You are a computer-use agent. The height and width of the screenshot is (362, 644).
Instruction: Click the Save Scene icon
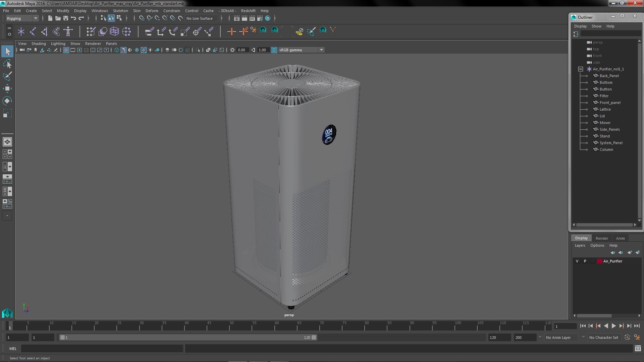65,18
